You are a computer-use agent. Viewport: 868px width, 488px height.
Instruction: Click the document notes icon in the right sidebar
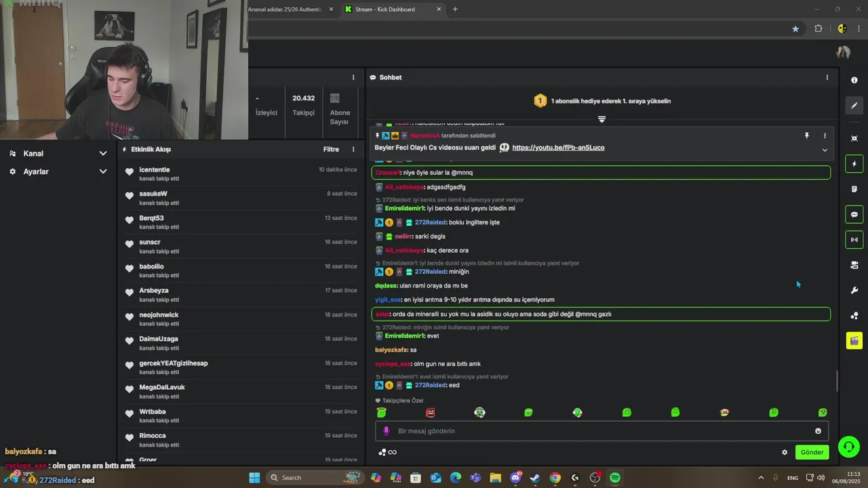click(x=854, y=189)
